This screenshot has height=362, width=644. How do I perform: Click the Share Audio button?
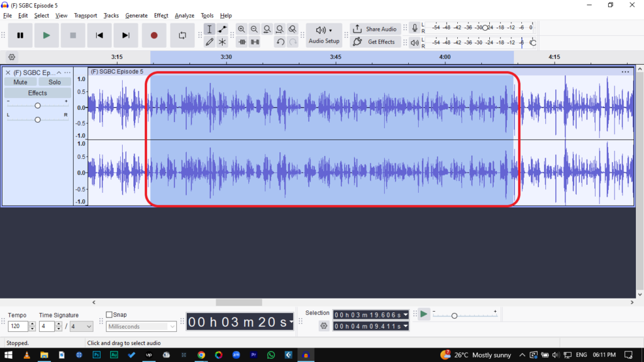point(375,29)
